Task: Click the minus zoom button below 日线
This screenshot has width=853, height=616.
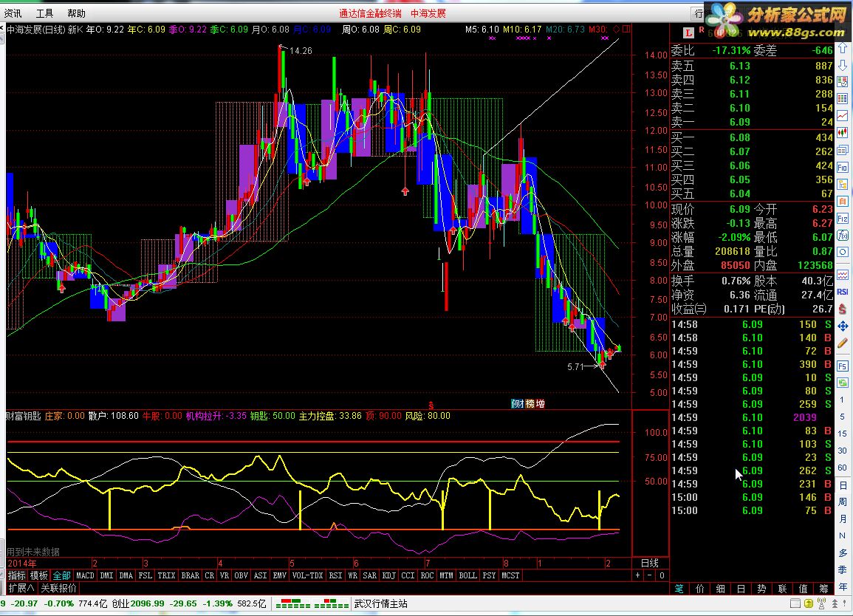Action: click(x=650, y=575)
